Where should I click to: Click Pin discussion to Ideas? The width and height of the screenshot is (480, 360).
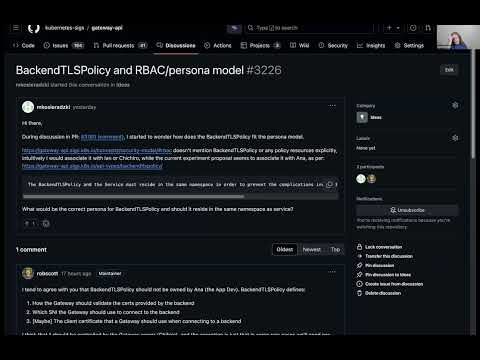coord(384,275)
